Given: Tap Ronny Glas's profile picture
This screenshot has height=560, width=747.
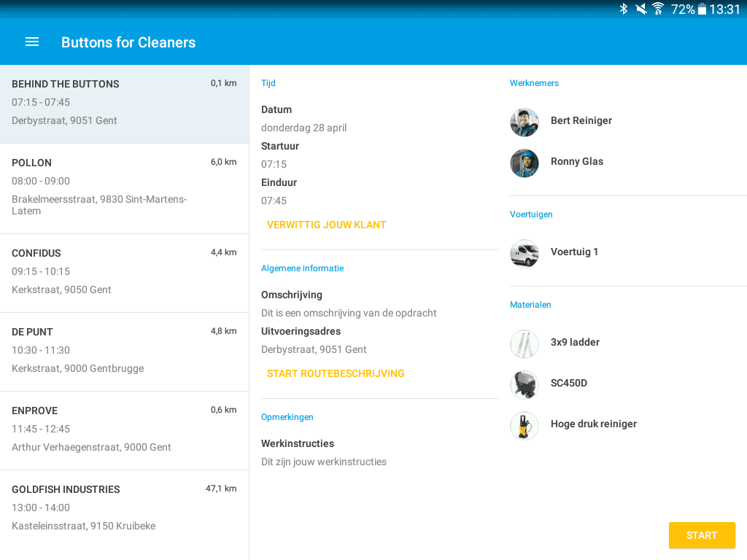Looking at the screenshot, I should [x=524, y=163].
